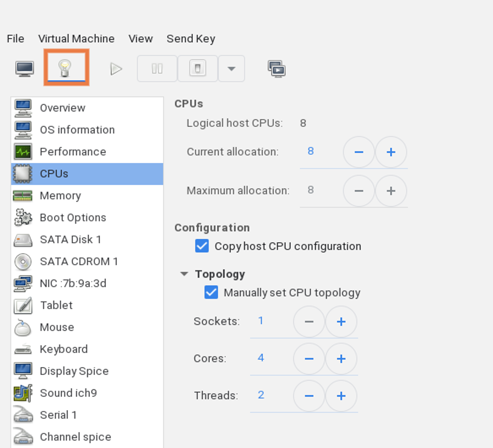Open shutdown options dropdown arrow
Viewport: 493px width, 448px height.
pos(231,69)
